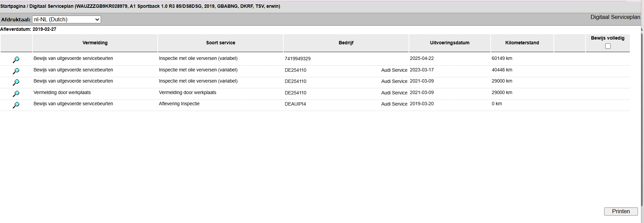Select company number 7419949329 cell
The image size is (644, 223).
click(298, 59)
